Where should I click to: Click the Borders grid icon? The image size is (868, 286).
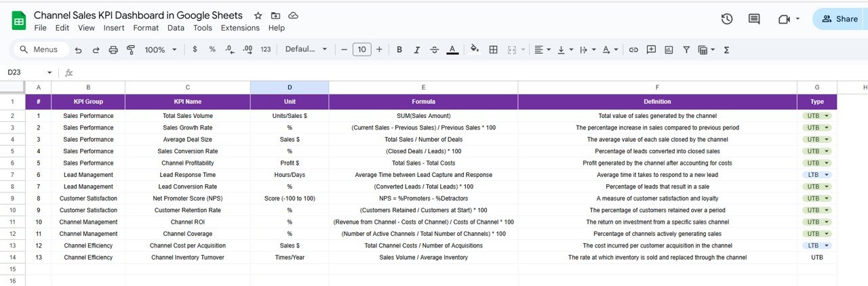[x=494, y=49]
